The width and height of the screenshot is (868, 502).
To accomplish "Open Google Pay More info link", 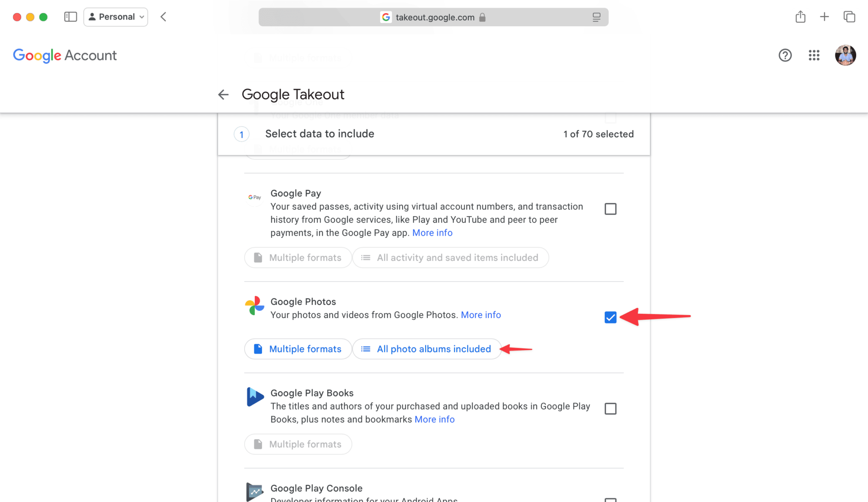I will (x=432, y=233).
